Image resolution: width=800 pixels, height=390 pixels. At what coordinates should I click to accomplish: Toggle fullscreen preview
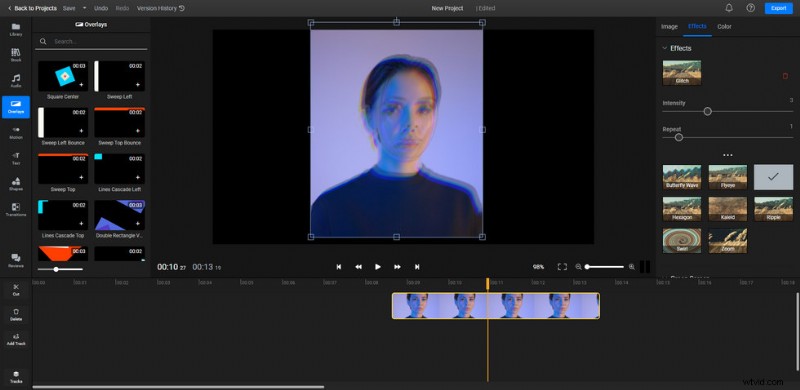[x=562, y=266]
